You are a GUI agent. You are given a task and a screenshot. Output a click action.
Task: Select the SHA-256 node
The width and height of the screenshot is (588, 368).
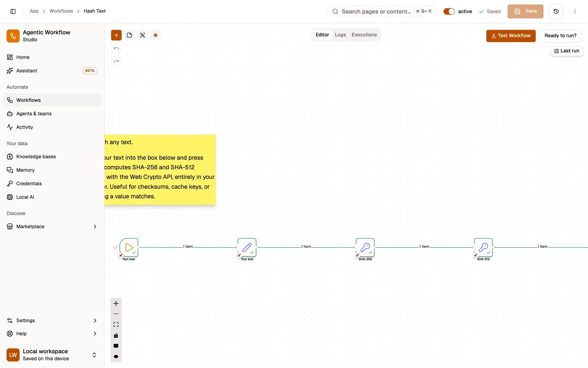[365, 247]
